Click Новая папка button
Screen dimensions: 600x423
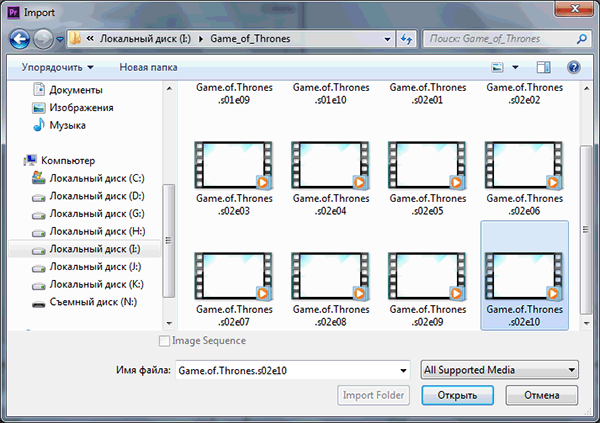[148, 67]
